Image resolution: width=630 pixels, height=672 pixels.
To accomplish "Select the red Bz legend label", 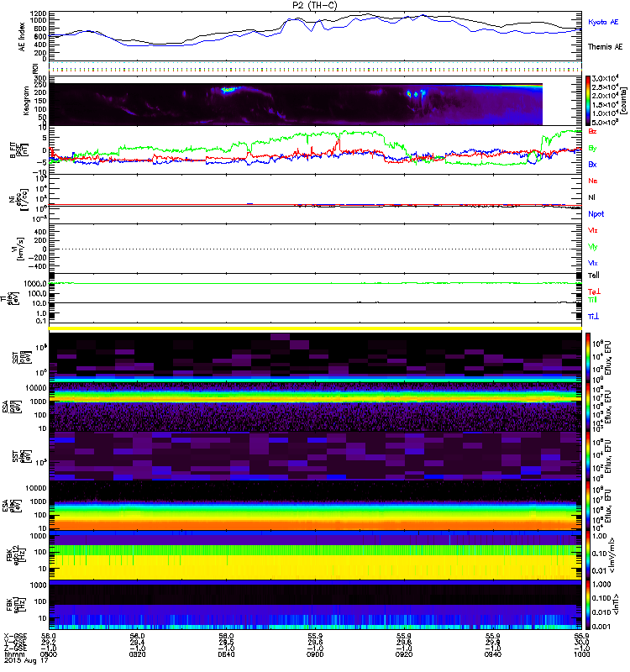I will pyautogui.click(x=592, y=131).
